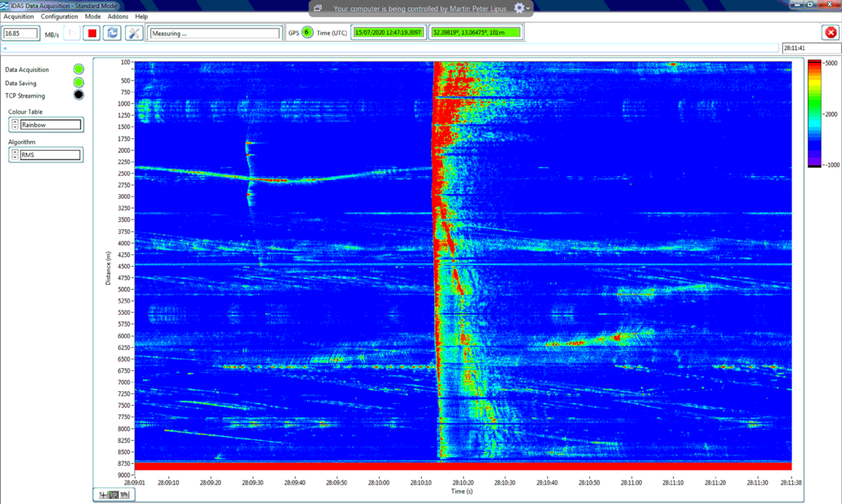Click the blue refresh arrows icon
842x504 pixels.
point(112,33)
